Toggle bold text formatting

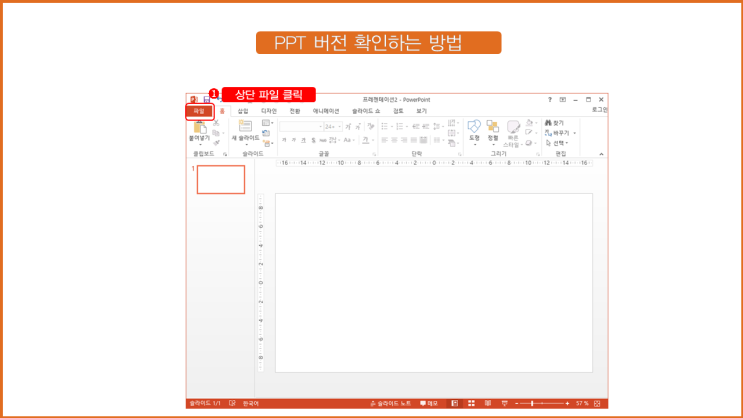(x=284, y=140)
